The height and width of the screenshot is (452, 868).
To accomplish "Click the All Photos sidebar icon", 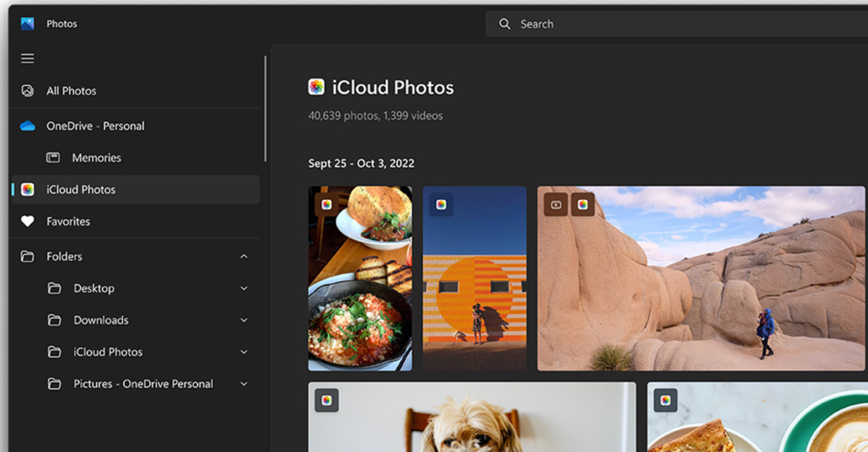I will click(x=27, y=91).
